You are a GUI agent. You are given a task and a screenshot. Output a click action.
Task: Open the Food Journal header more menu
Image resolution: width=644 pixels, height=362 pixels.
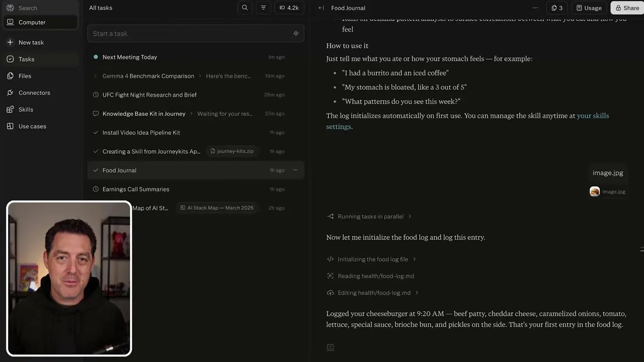535,8
